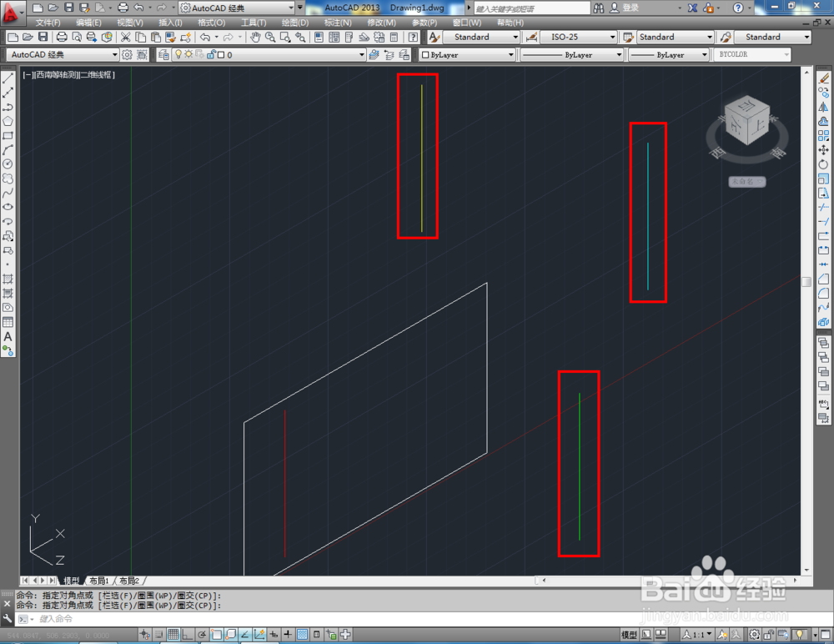Toggle Polar Tracking in status bar
834x644 pixels.
(x=202, y=635)
